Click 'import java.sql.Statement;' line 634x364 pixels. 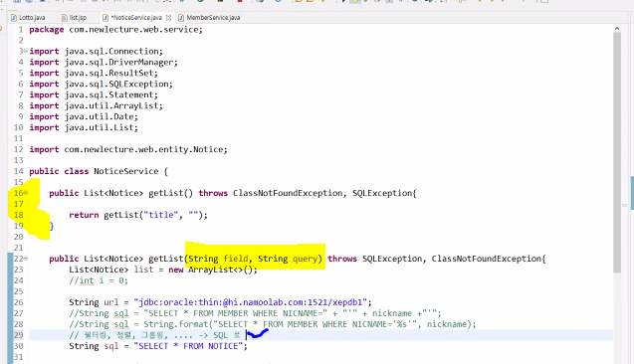coord(94,94)
